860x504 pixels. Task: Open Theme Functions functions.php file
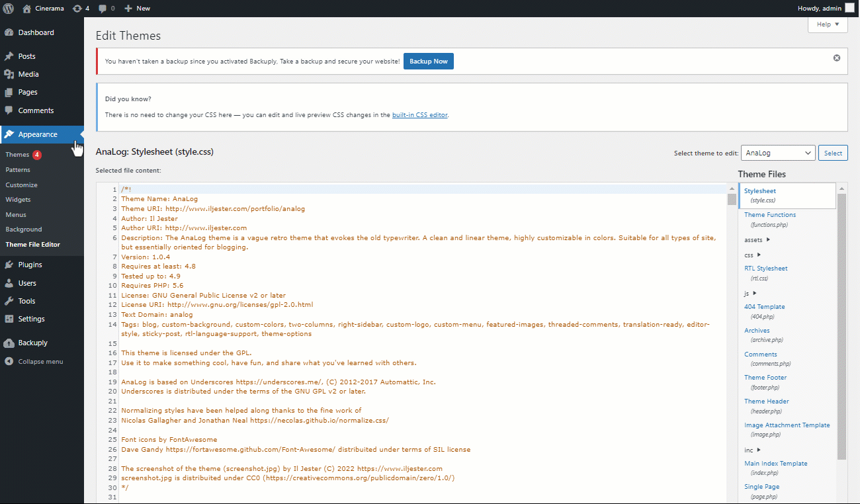770,220
